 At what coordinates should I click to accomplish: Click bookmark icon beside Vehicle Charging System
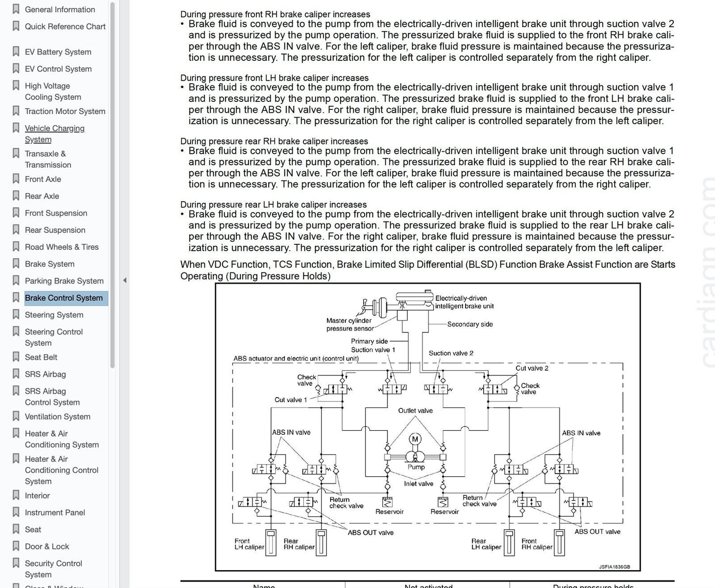pos(16,128)
